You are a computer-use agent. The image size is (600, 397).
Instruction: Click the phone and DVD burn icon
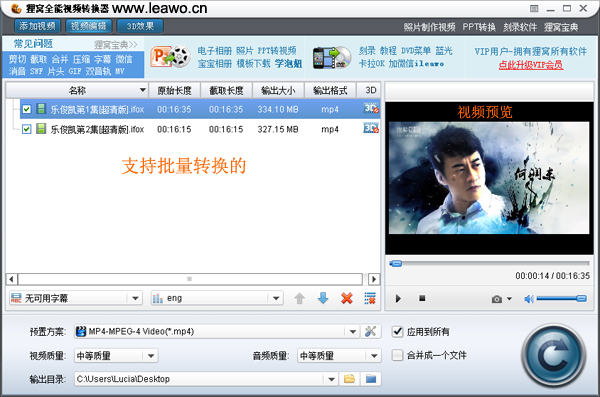coord(332,58)
